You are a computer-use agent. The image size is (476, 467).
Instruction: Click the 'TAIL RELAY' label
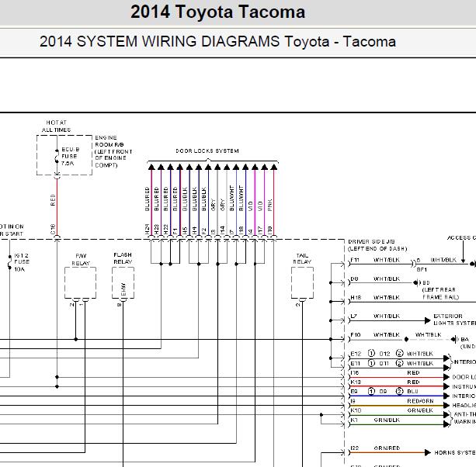tap(302, 258)
